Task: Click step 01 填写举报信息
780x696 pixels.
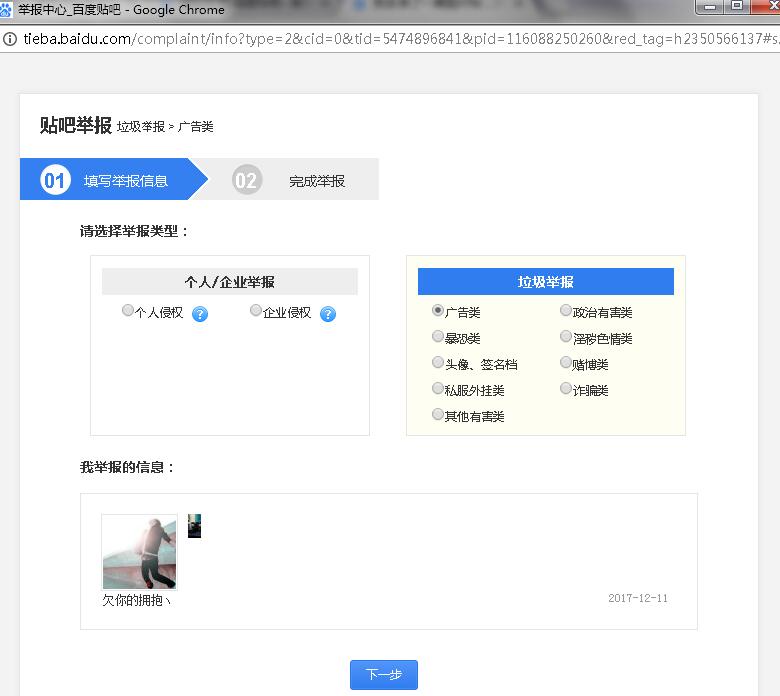Action: tap(113, 179)
